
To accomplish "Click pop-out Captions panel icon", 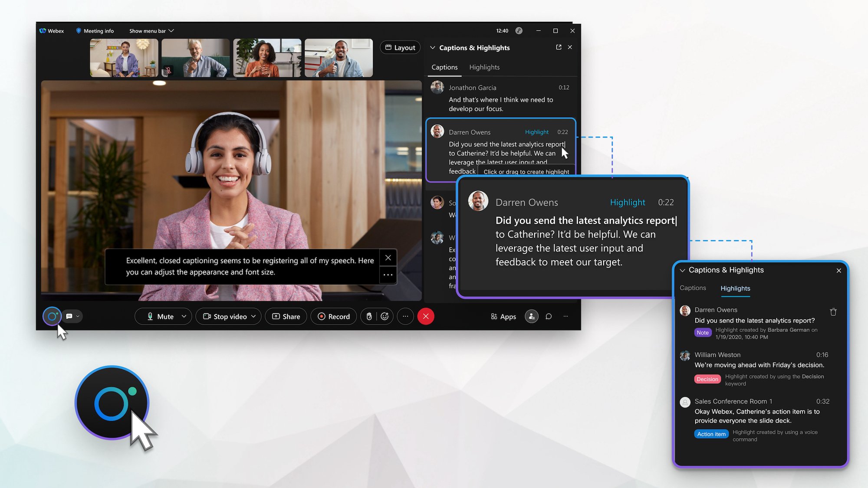I will coord(559,47).
